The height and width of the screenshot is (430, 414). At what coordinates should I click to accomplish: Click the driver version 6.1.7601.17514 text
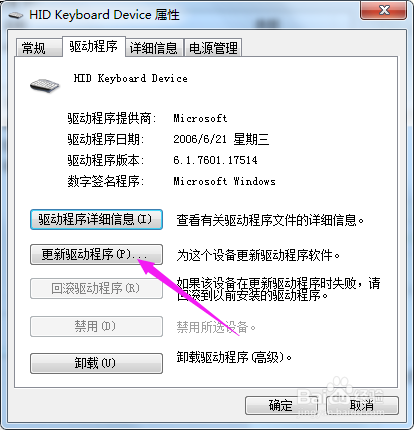tap(215, 160)
